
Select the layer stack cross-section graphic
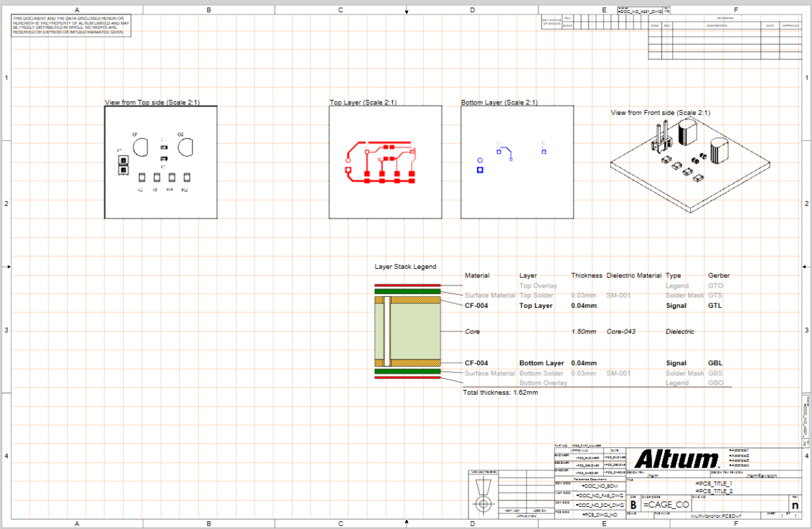pyautogui.click(x=408, y=332)
